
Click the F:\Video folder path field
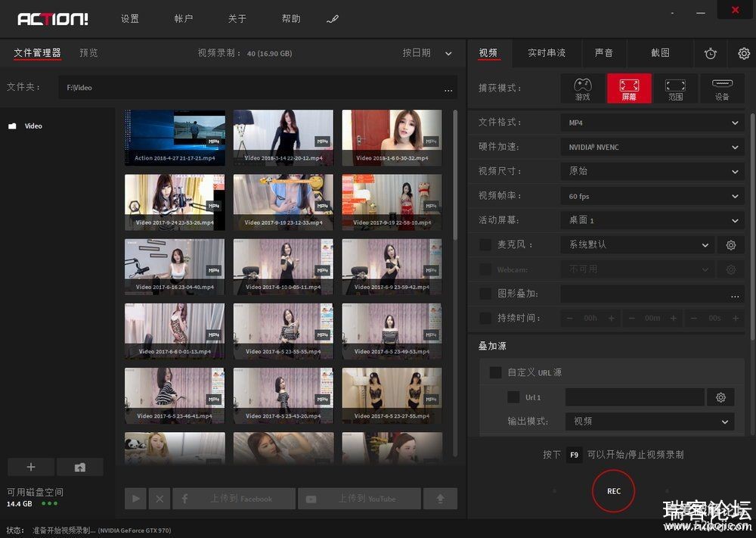click(258, 87)
